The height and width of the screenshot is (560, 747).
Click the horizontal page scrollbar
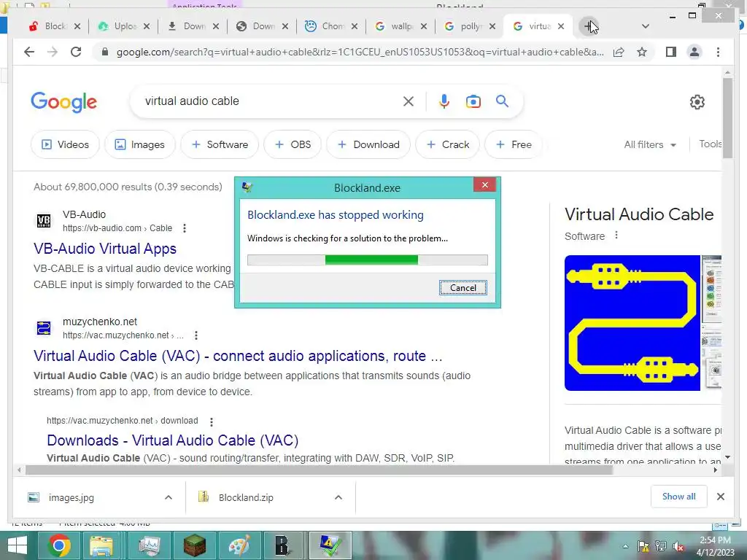click(319, 470)
